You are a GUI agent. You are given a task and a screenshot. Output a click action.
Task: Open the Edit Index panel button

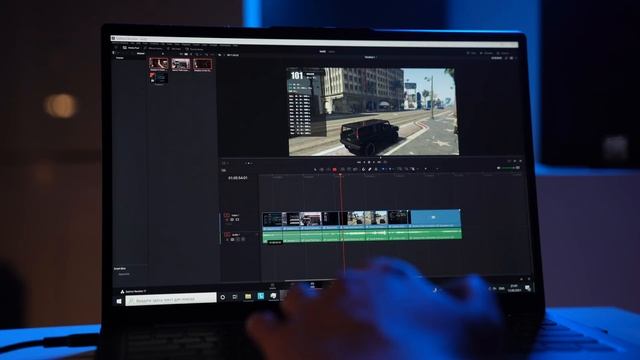click(x=175, y=49)
